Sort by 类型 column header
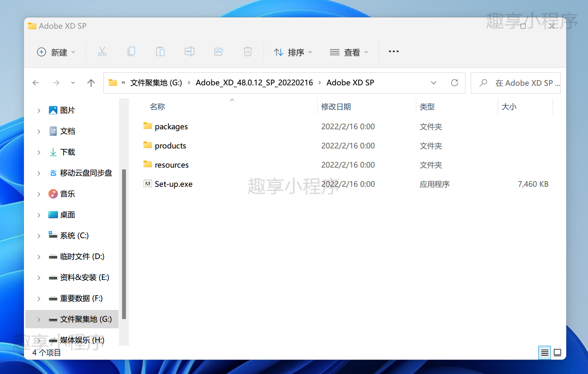588x374 pixels. [x=427, y=107]
